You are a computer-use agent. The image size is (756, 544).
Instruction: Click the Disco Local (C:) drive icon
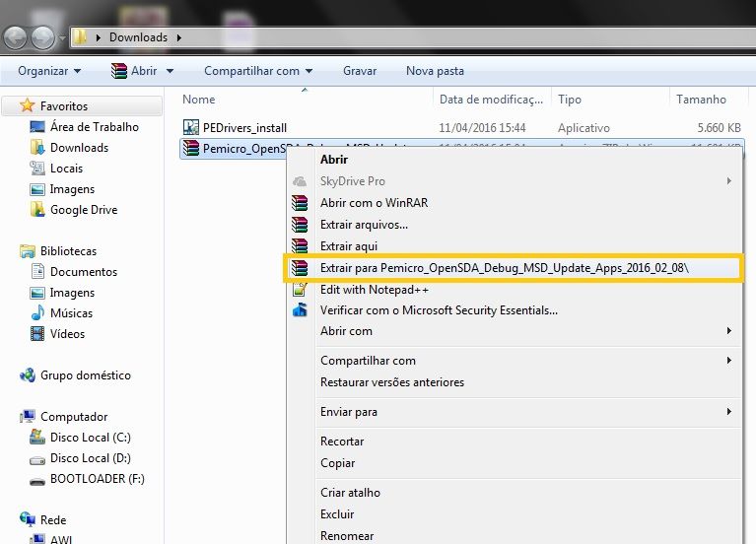[x=37, y=437]
